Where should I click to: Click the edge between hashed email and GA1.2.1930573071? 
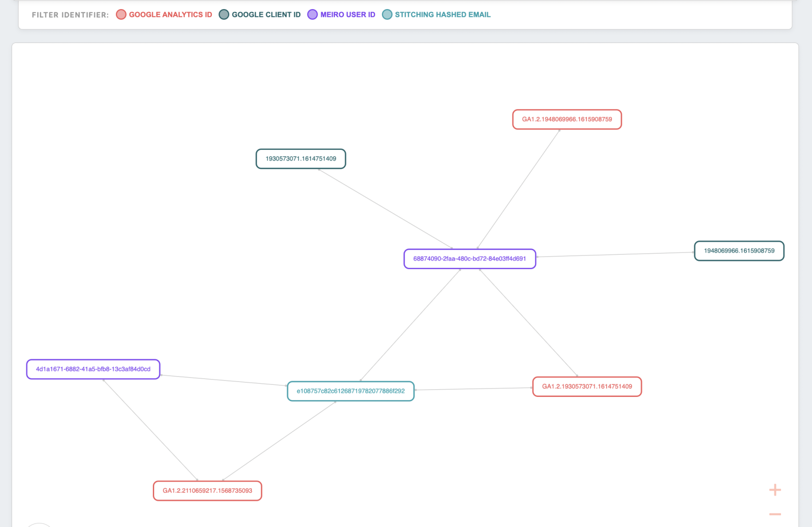pos(474,389)
